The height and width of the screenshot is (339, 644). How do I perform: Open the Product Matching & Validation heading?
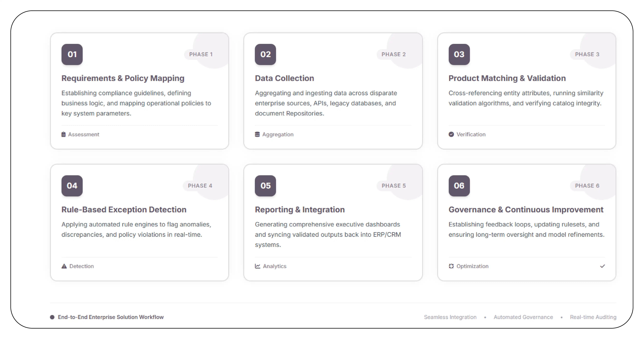coord(507,78)
